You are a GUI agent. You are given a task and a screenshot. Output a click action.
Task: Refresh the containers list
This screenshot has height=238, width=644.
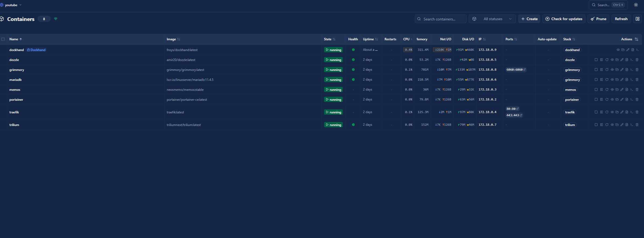point(621,19)
